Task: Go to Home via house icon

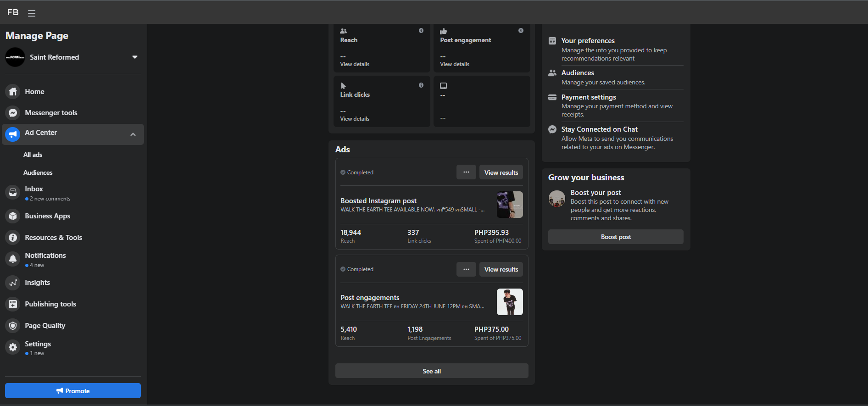Action: pos(13,92)
